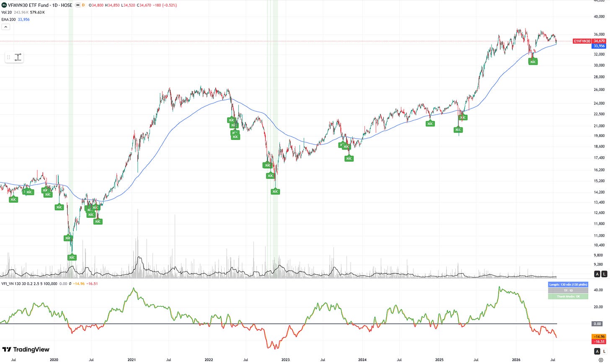Click the orange −14.96 indicator axis label
Viewport: 610px width, 364px height.
(599, 336)
